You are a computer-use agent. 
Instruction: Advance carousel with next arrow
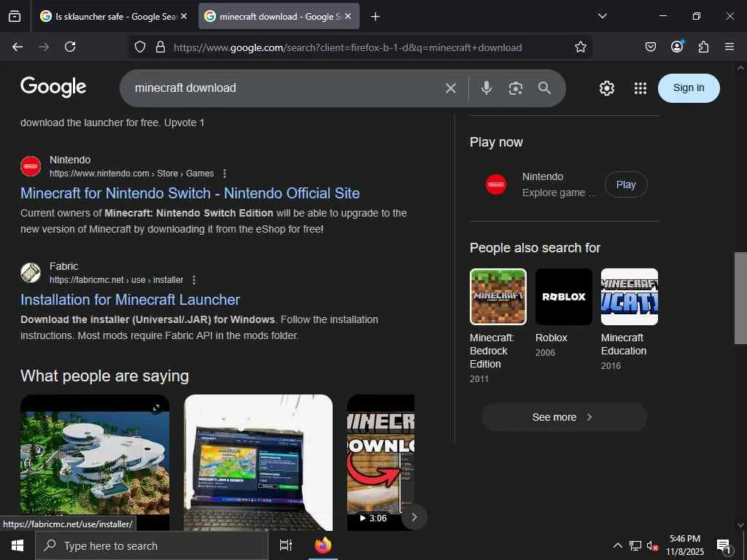(414, 517)
